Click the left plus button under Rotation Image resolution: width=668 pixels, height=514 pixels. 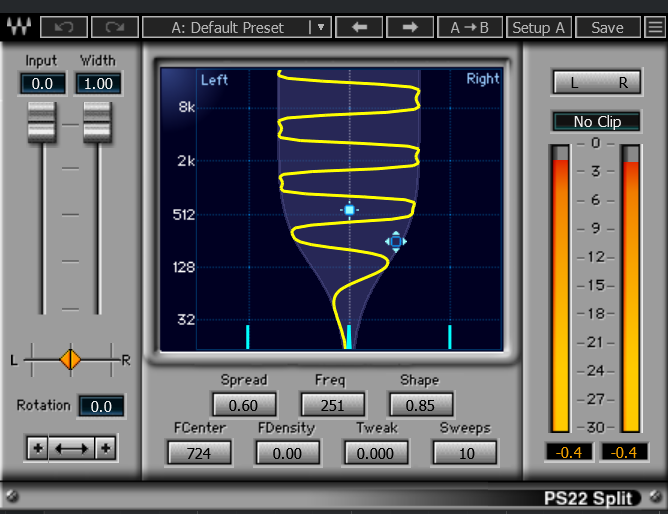pyautogui.click(x=37, y=448)
